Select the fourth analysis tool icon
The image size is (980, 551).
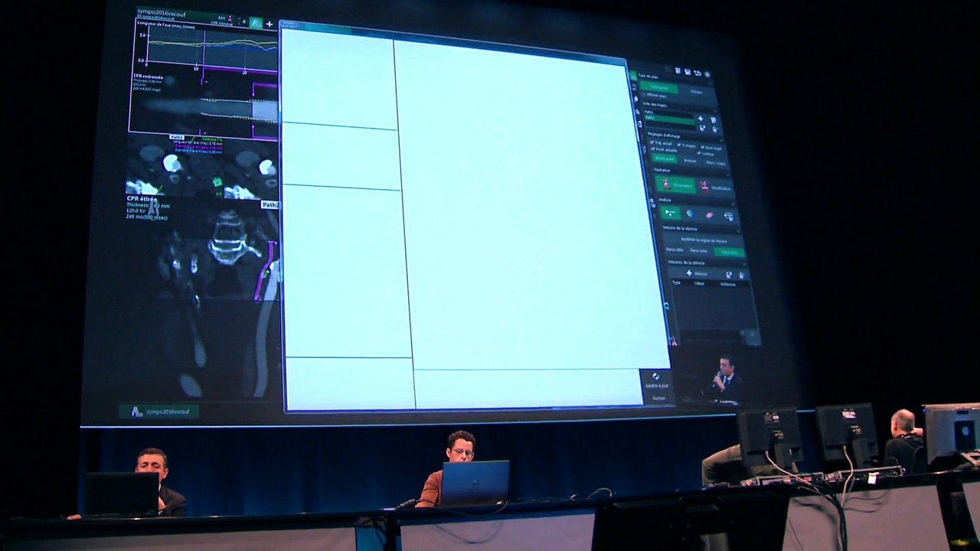click(x=728, y=216)
